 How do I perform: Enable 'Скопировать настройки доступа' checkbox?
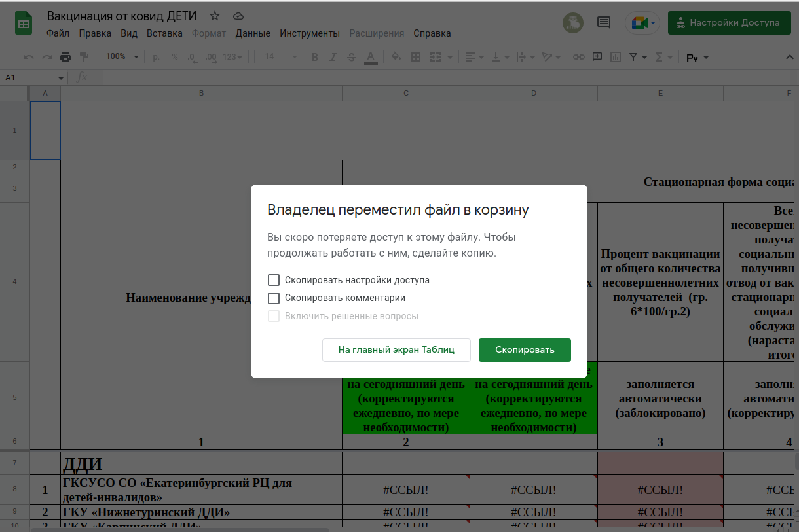click(x=274, y=280)
